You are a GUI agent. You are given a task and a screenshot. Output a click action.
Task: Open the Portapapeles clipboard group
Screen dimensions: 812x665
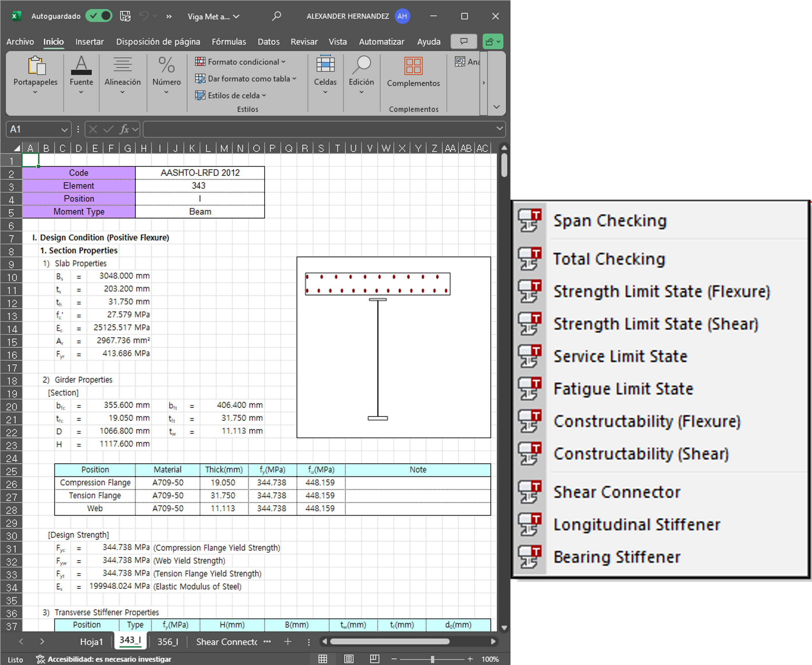pos(35,75)
